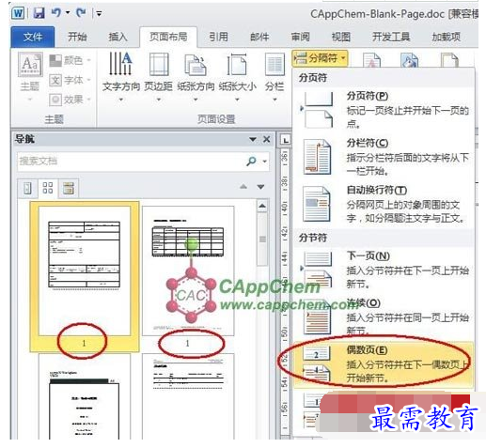
Task: Click the 搜索文档 search box
Action: [x=130, y=162]
